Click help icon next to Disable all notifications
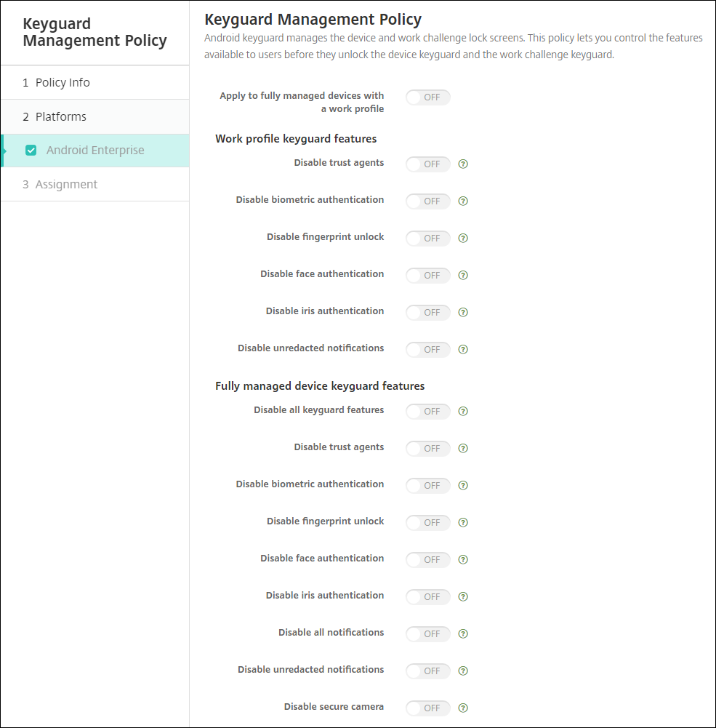 [463, 633]
